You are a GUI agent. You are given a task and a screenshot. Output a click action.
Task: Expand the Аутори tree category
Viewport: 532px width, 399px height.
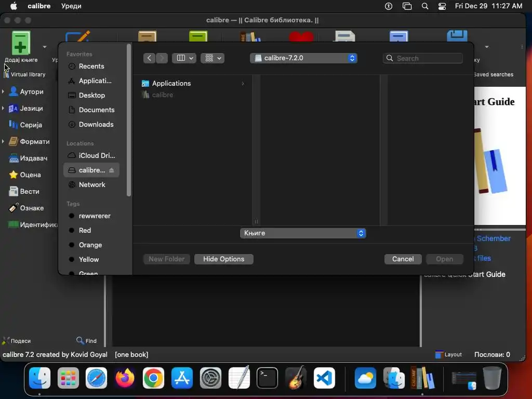coord(3,91)
